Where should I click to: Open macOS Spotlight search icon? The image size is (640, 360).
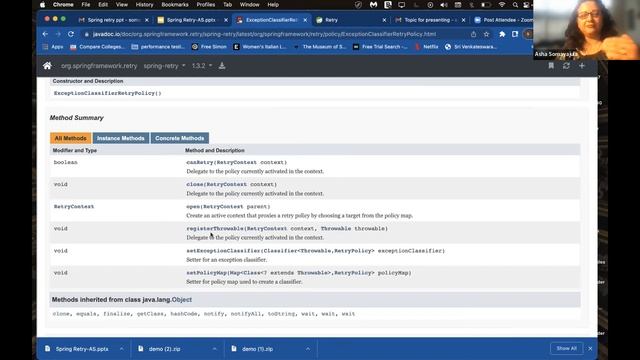pos(516,5)
